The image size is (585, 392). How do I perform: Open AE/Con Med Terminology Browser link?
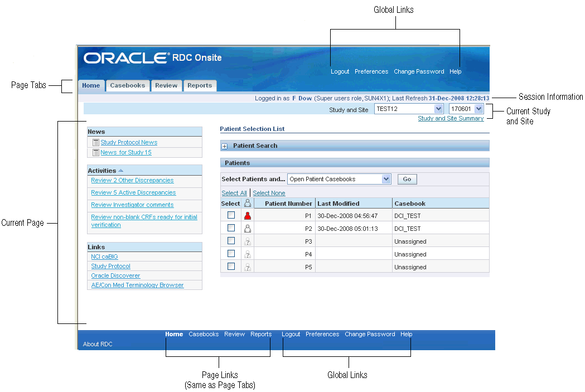pyautogui.click(x=137, y=285)
